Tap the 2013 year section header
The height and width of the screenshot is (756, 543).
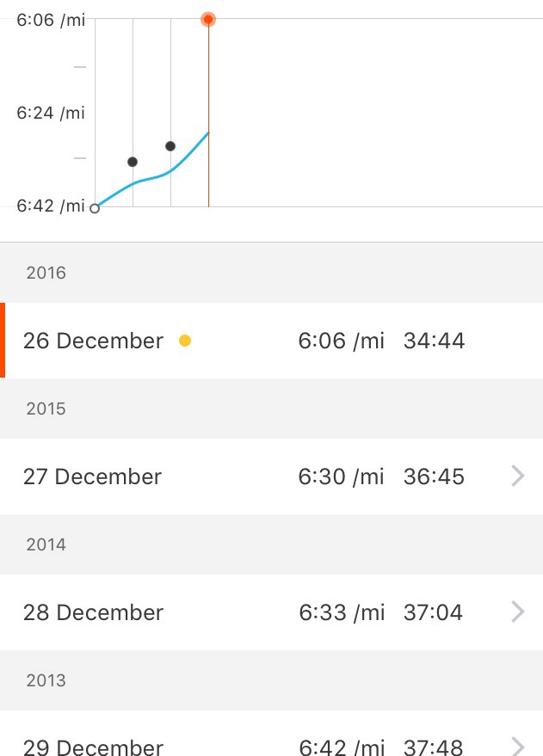46,680
